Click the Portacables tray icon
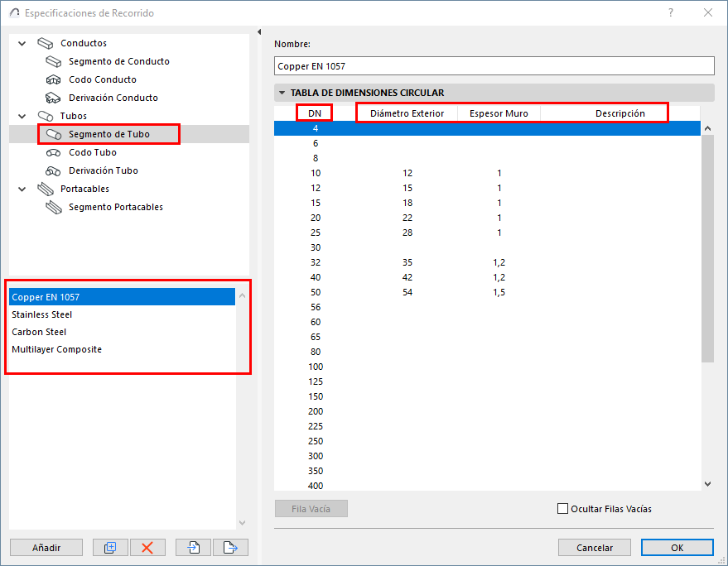 (45, 189)
